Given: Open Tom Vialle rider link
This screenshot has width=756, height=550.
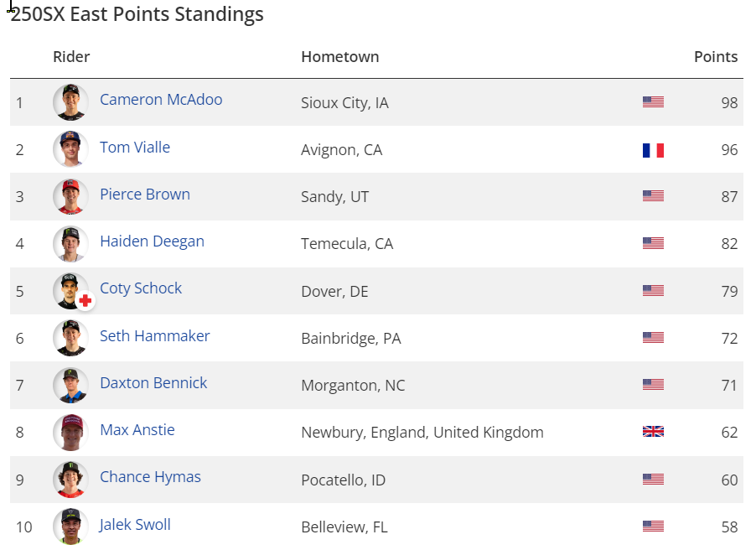Looking at the screenshot, I should point(135,148).
